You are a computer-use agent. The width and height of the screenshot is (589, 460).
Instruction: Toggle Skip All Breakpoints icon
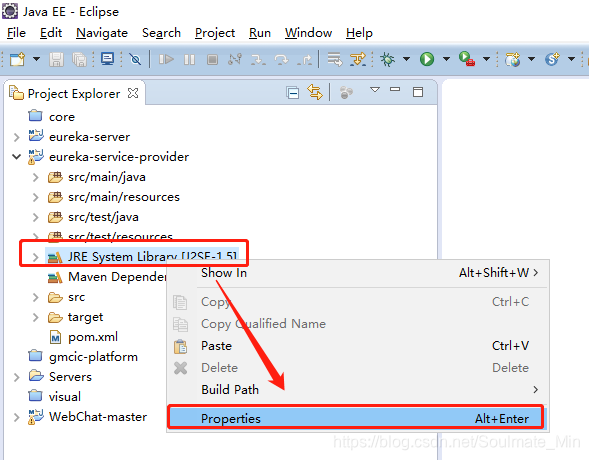[x=135, y=59]
